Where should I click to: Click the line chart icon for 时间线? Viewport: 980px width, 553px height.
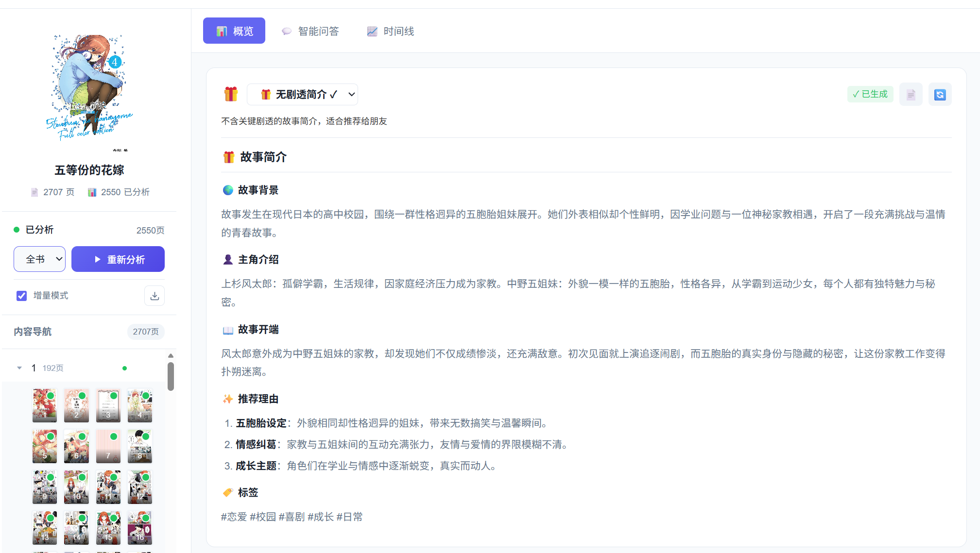click(x=372, y=31)
